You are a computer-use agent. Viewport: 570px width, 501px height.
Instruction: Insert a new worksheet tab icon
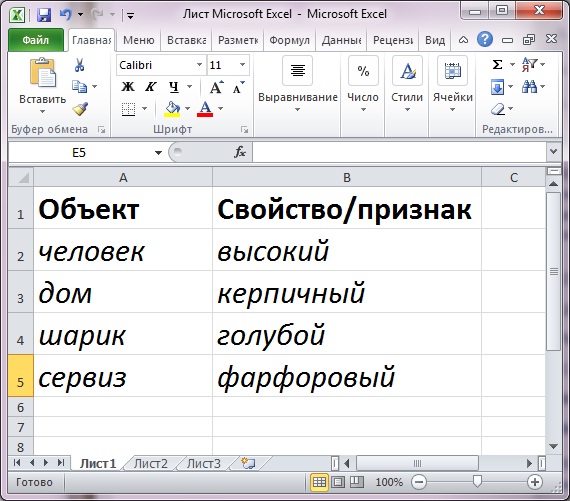click(249, 463)
